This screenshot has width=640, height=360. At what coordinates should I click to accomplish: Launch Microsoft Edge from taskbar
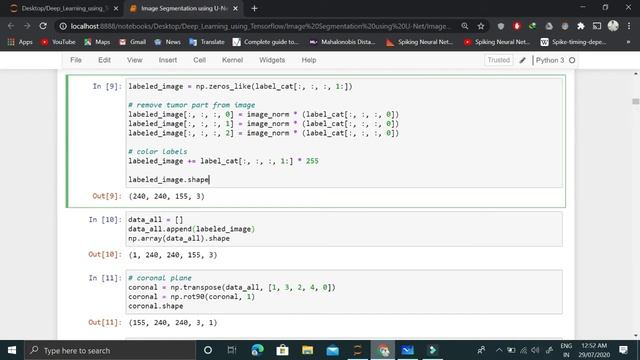tap(258, 350)
